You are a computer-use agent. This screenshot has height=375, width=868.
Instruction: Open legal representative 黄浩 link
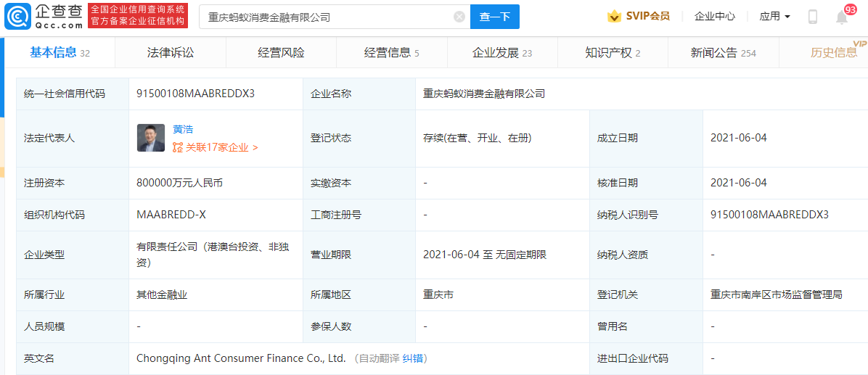pyautogui.click(x=183, y=130)
